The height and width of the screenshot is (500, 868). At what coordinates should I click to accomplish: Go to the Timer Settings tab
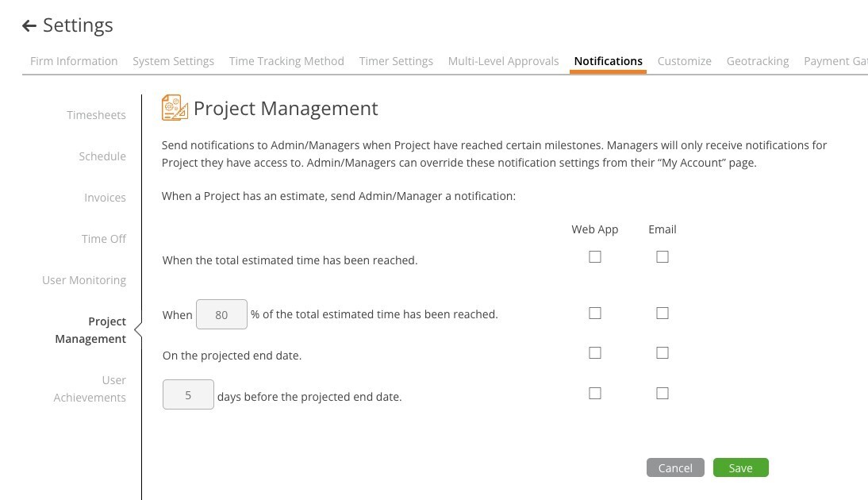(396, 61)
